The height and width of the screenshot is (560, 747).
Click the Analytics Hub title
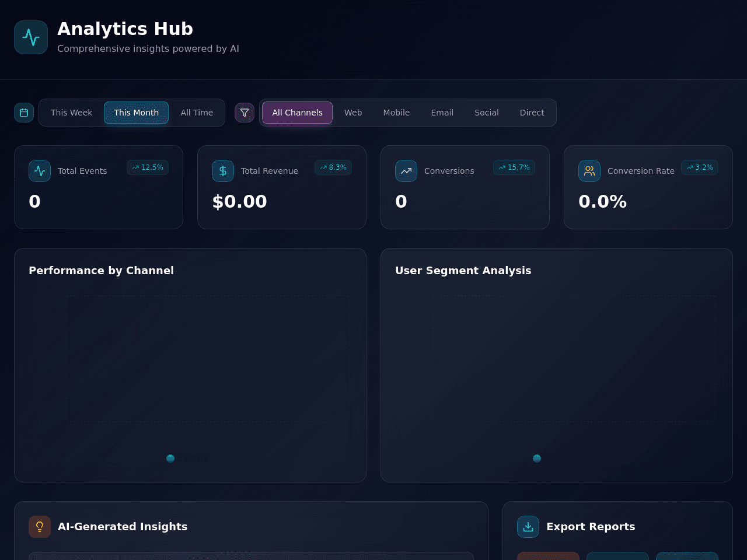(x=125, y=29)
